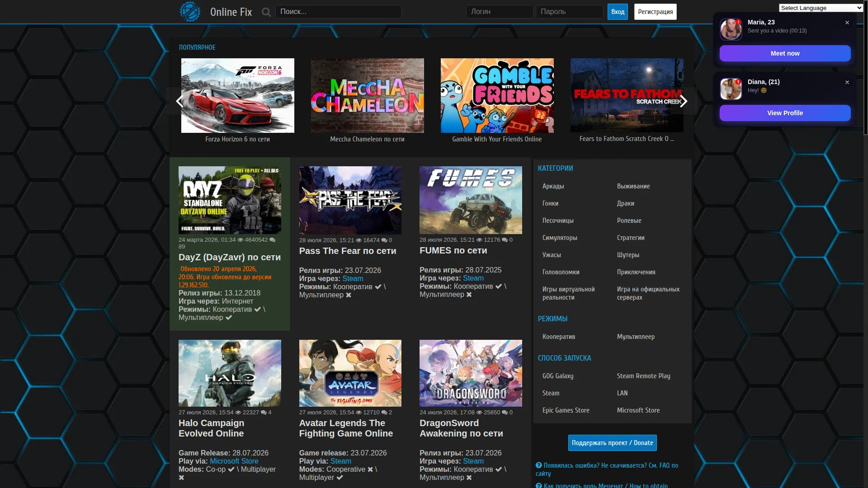Screen dimensions: 868x488
Task: Open Pass The Fear по сети title
Action: (x=348, y=251)
